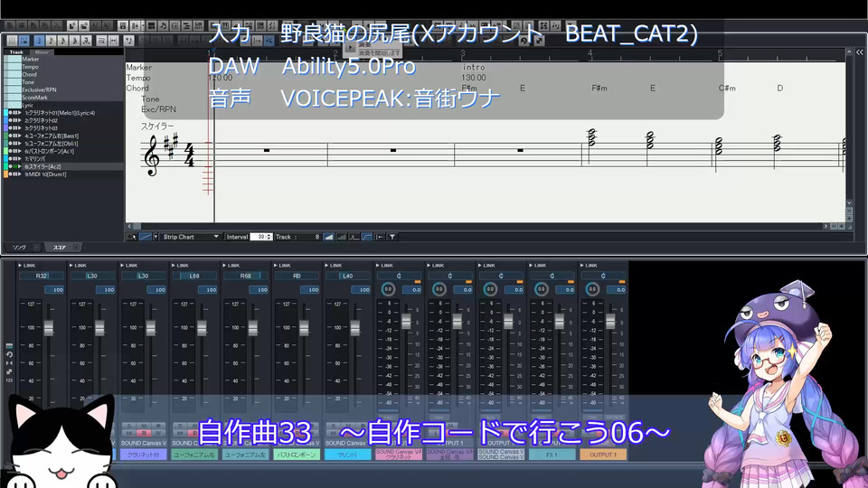Click the highlighted blue icon beside vertical bars

click(x=24, y=41)
